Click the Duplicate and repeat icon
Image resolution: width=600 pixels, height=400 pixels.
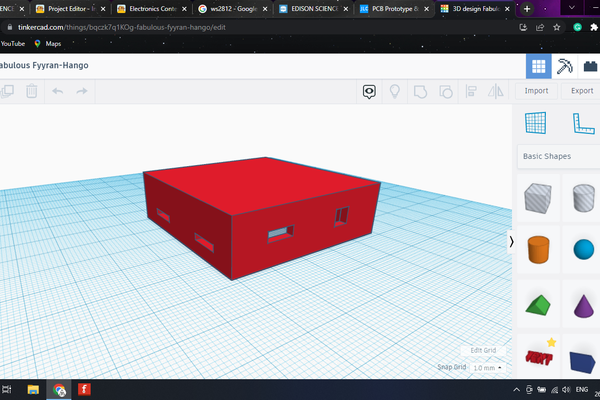coord(7,91)
